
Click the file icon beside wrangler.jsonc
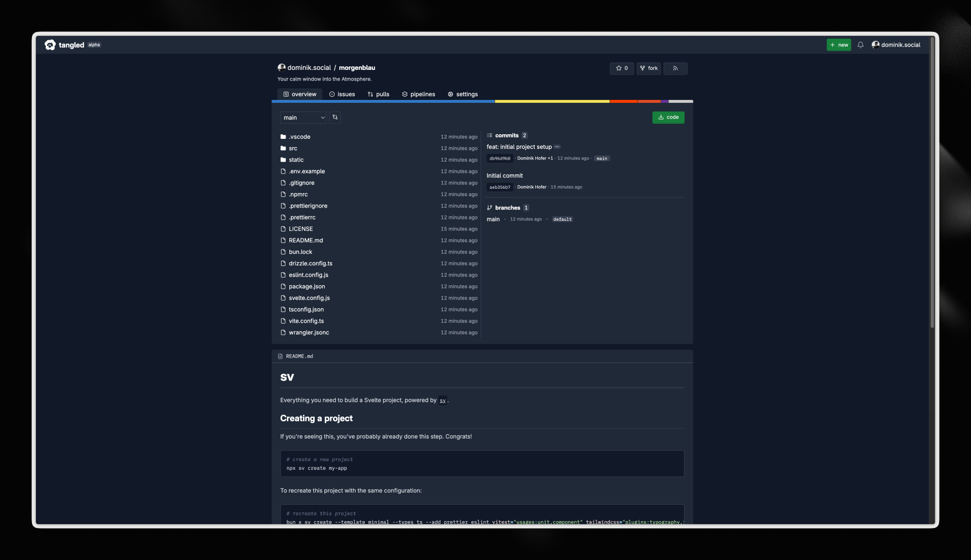pos(283,333)
